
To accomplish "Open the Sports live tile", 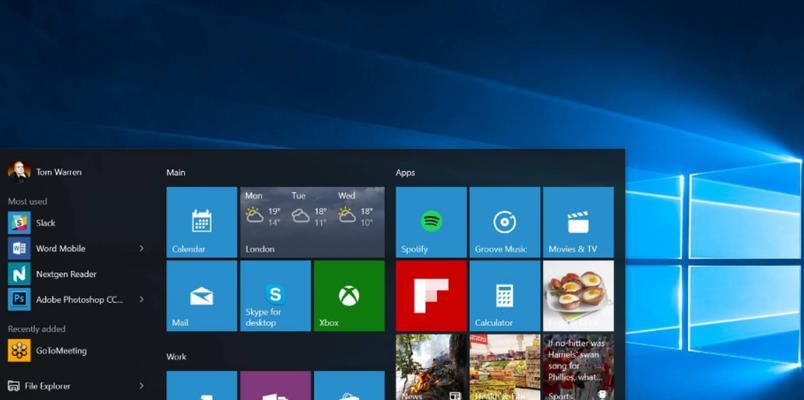I will [x=578, y=367].
